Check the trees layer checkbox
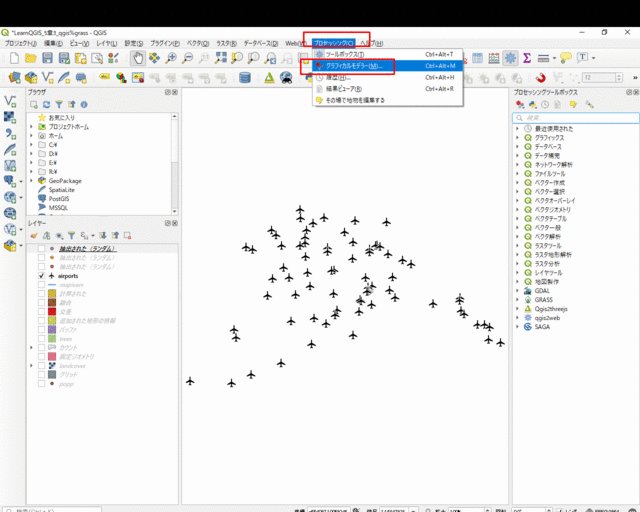Screen dimensions: 640x512 (41, 338)
